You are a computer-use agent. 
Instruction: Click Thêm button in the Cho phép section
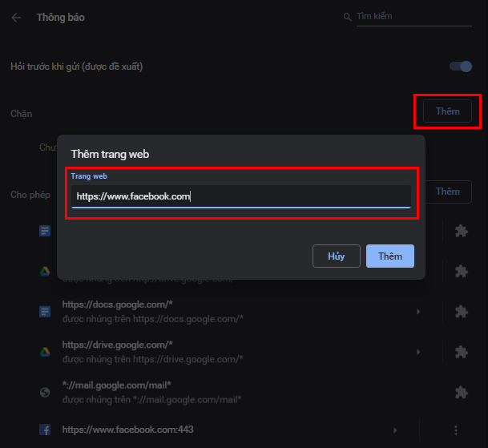pos(448,192)
